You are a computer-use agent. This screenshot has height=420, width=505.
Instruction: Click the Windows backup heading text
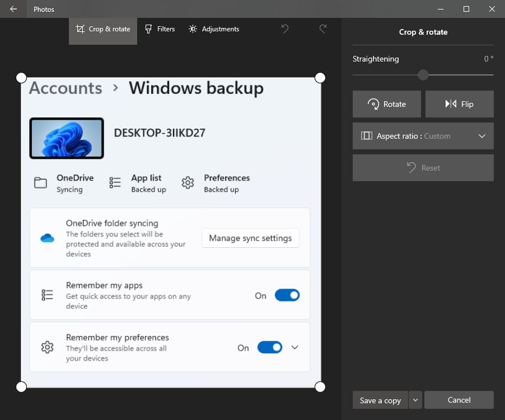tap(196, 88)
